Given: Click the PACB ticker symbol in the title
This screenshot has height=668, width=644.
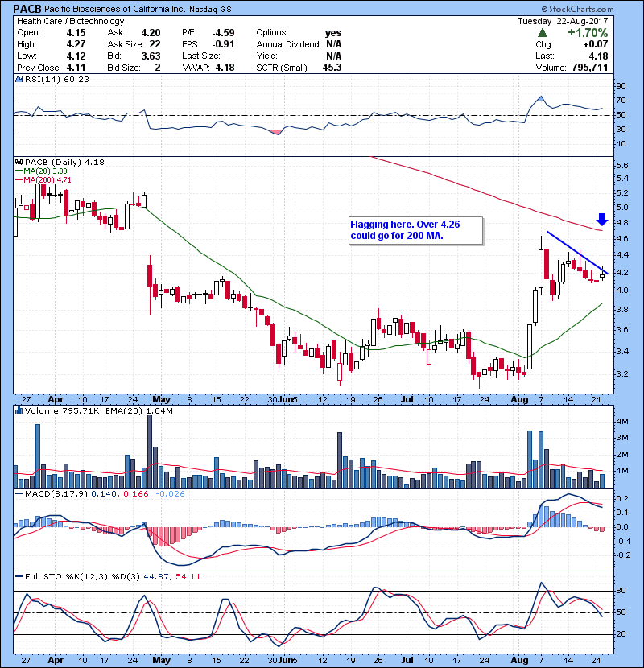Looking at the screenshot, I should coord(27,9).
